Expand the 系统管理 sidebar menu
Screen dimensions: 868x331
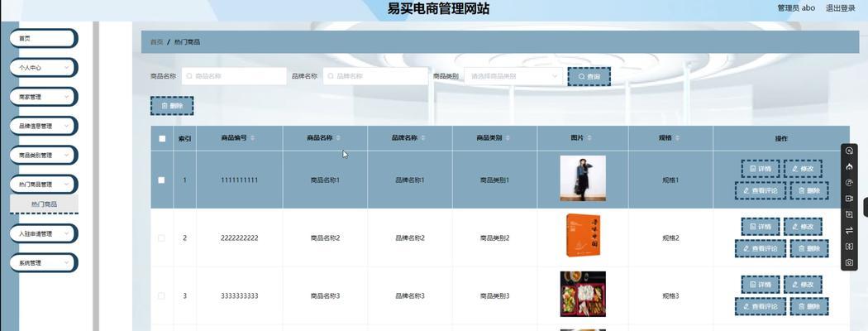click(x=43, y=263)
